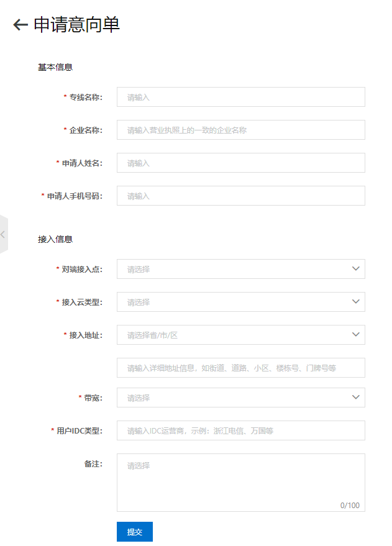Click into the 申请人手机号码 field

pos(241,196)
